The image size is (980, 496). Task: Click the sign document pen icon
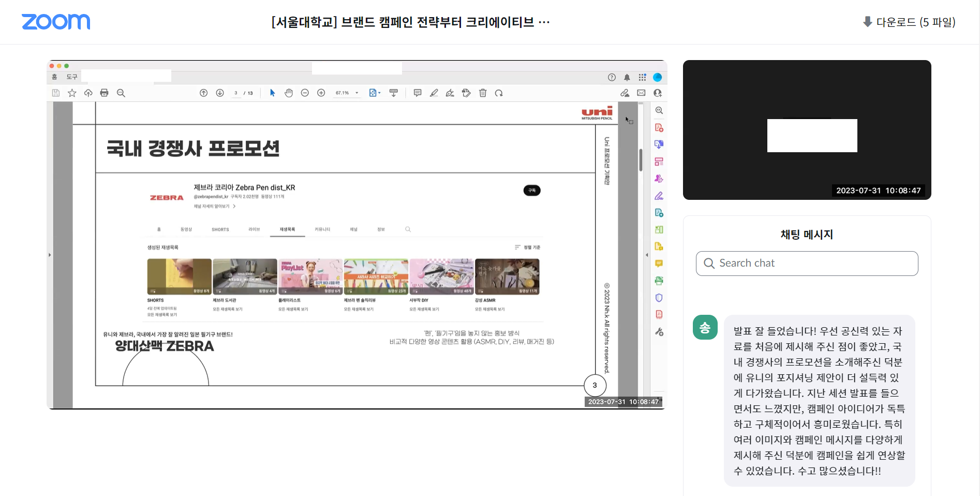pos(450,93)
